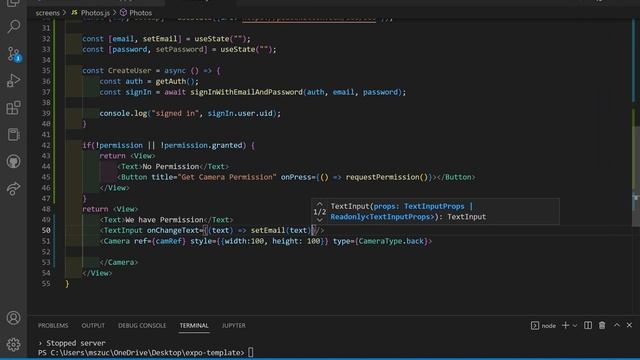The image size is (640, 360).
Task: Click "We have Permission" text
Action: pos(164,220)
